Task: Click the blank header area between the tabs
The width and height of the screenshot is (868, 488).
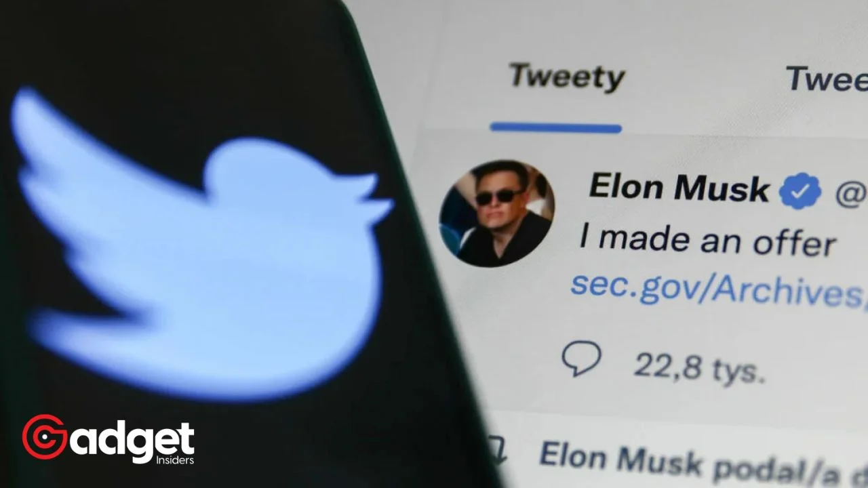Action: point(705,78)
